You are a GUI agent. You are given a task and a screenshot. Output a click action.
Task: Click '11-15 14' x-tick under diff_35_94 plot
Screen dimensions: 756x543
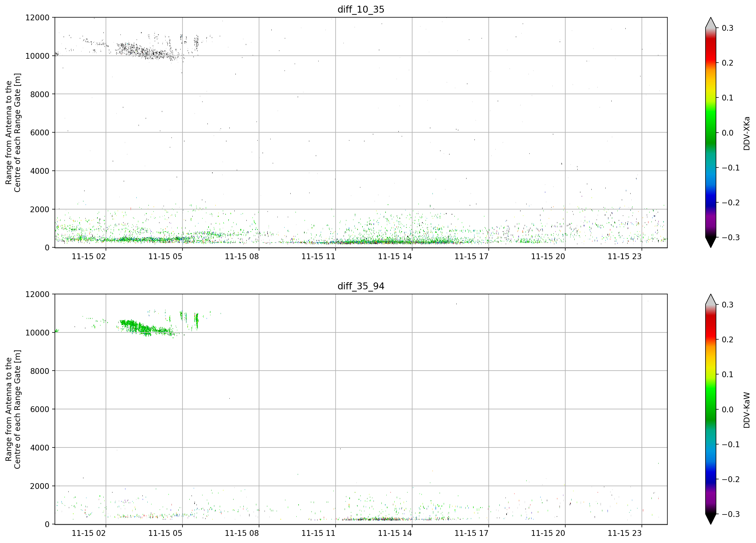tap(395, 533)
